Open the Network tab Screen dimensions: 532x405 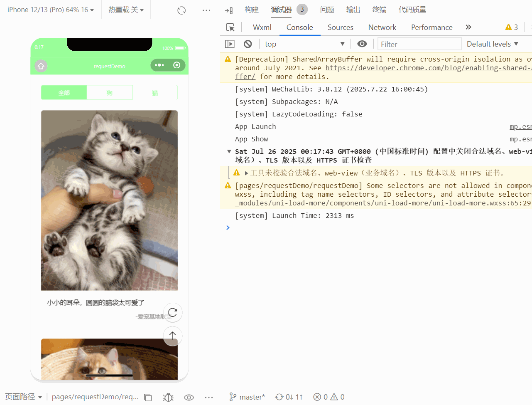pyautogui.click(x=382, y=27)
